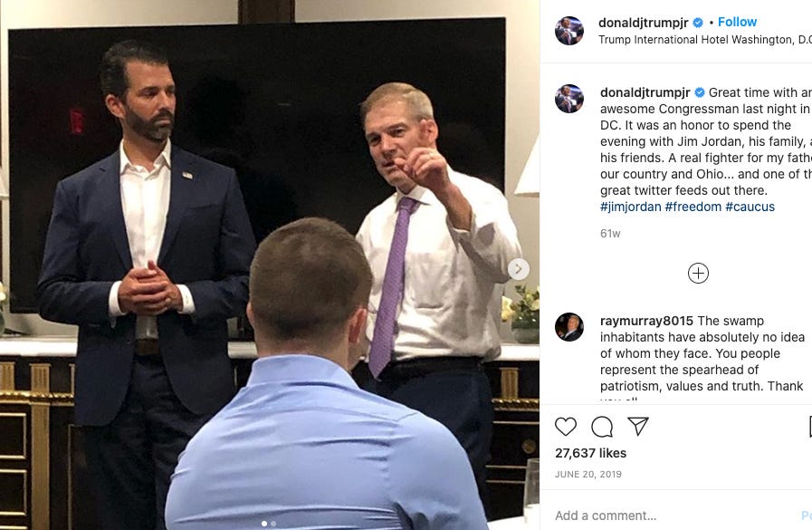Screen dimensions: 812x530
Task: Advance to next photo with carousel arrow
Action: pyautogui.click(x=519, y=269)
